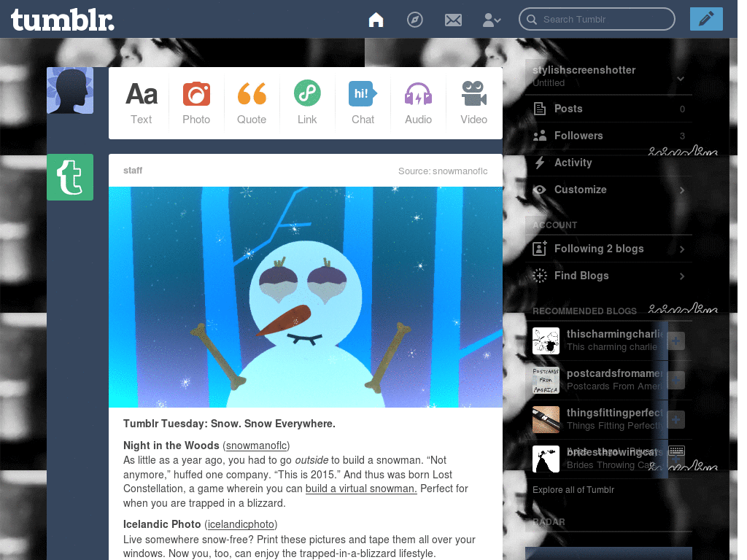Open the account person menu icon
747x560 pixels.
coord(491,20)
